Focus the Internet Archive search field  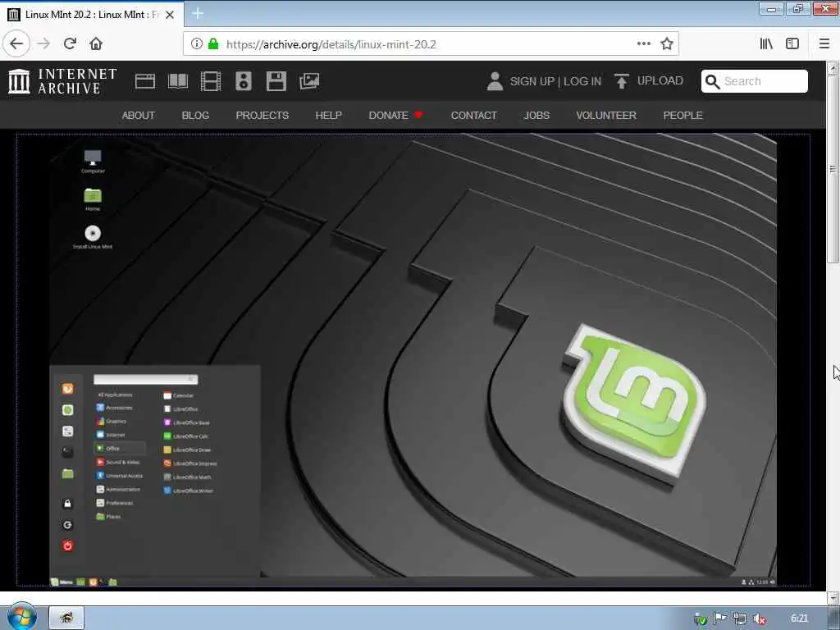(x=755, y=81)
